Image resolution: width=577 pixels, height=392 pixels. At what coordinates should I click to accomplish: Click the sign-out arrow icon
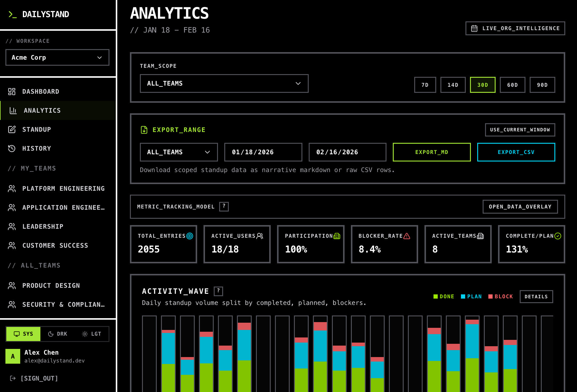[x=13, y=378]
